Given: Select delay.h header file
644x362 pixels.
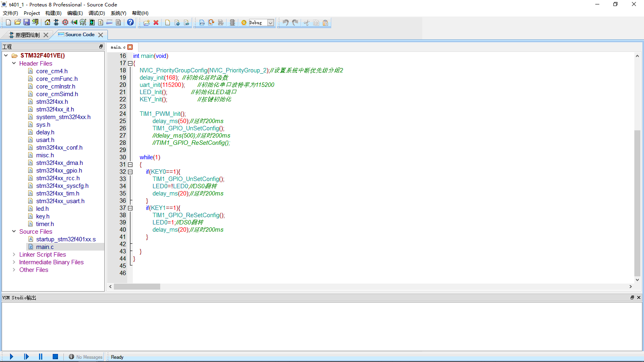Looking at the screenshot, I should pyautogui.click(x=45, y=132).
